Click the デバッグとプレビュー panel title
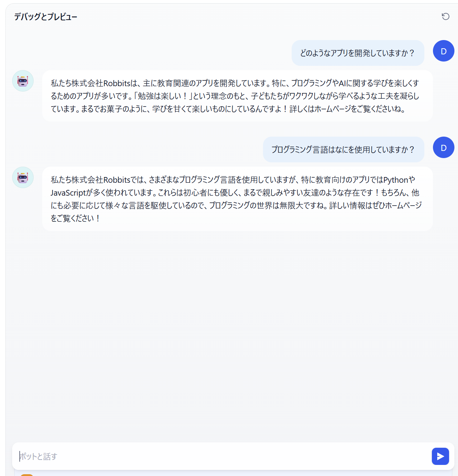 click(46, 17)
